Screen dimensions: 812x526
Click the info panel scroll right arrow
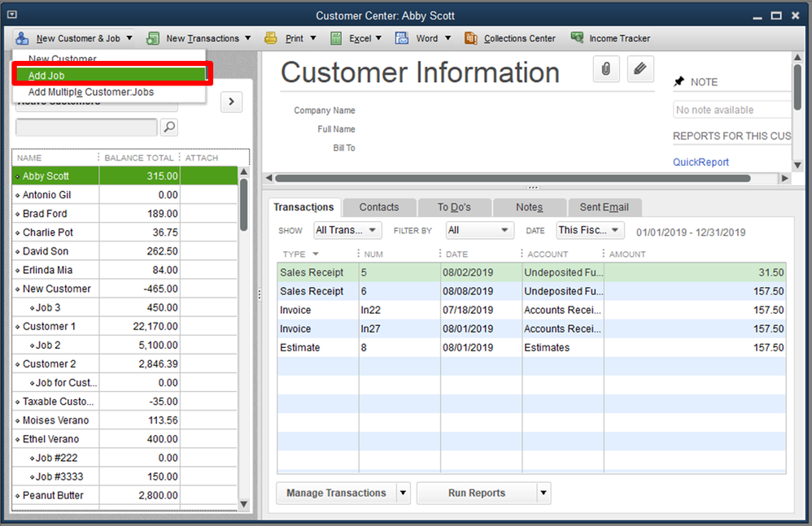coord(784,178)
